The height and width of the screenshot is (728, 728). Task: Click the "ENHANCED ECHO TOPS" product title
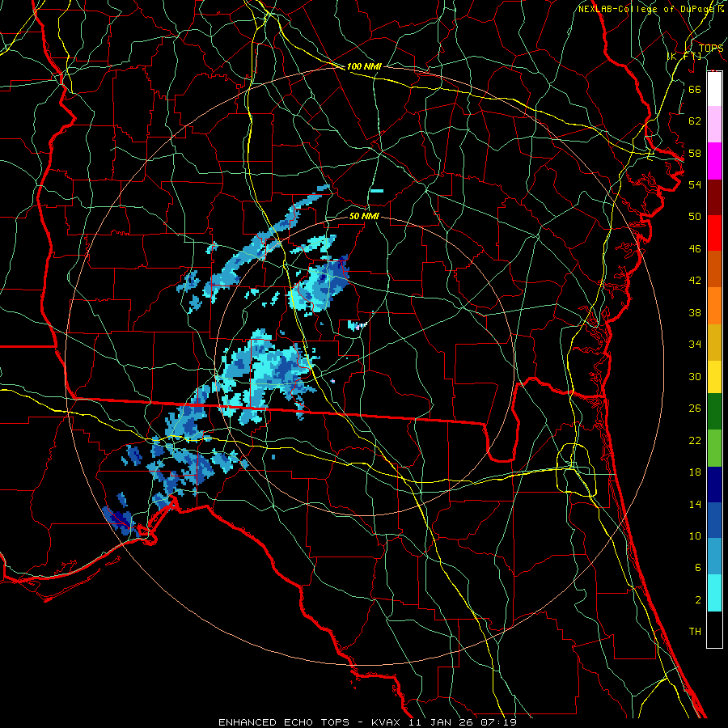point(284,722)
